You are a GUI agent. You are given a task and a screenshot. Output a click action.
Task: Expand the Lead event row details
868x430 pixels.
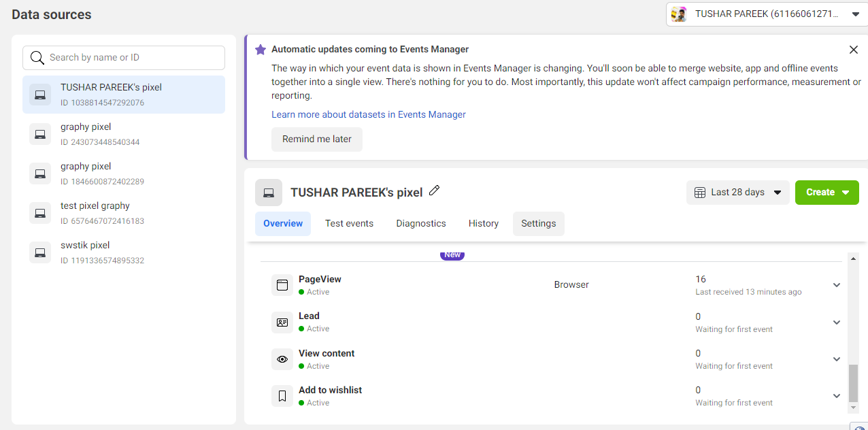(x=836, y=322)
